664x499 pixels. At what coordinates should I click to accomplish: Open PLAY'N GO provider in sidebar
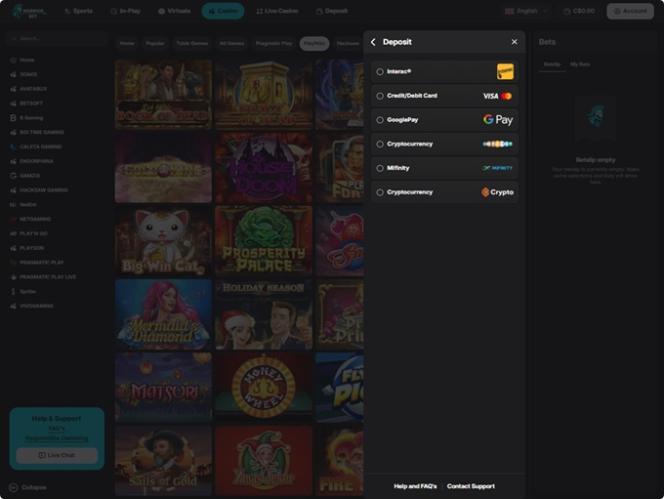pyautogui.click(x=33, y=233)
